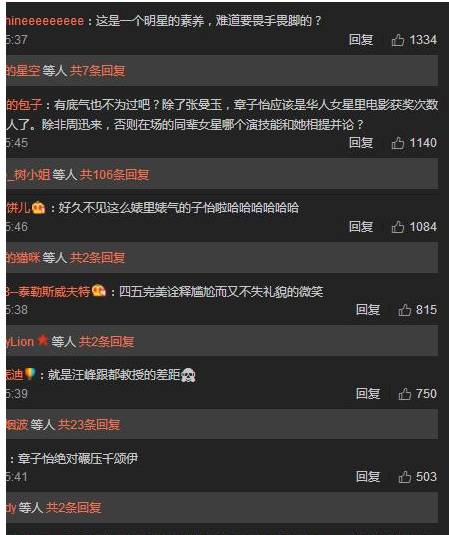Click 回复 for the 四五完美诠释 comment
Image resolution: width=449 pixels, height=535 pixels.
368,310
